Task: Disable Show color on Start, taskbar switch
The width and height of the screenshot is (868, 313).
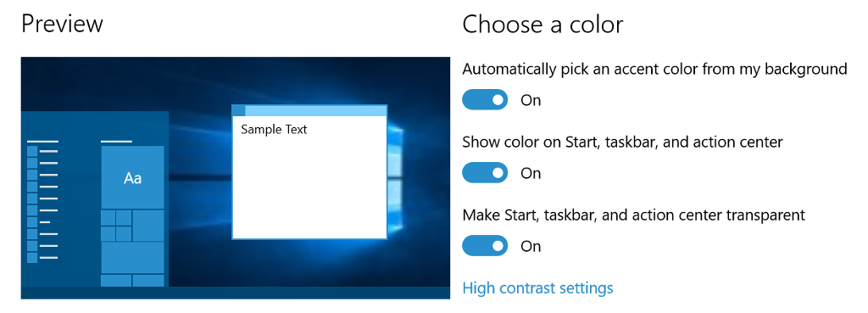Action: pos(485,173)
